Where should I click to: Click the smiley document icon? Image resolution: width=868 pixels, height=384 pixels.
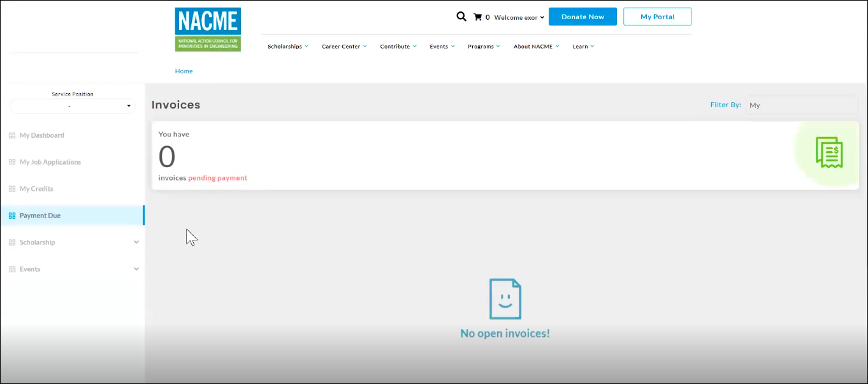coord(505,299)
